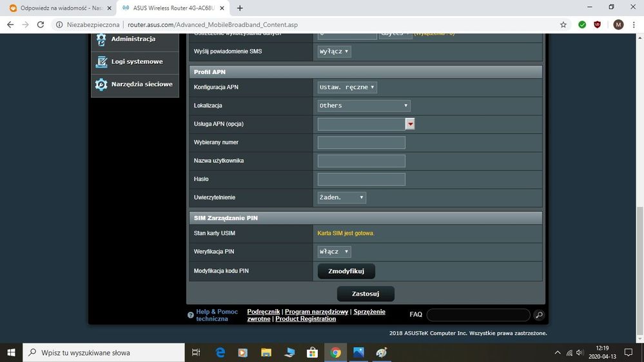Open File Explorer from the taskbar

266,352
